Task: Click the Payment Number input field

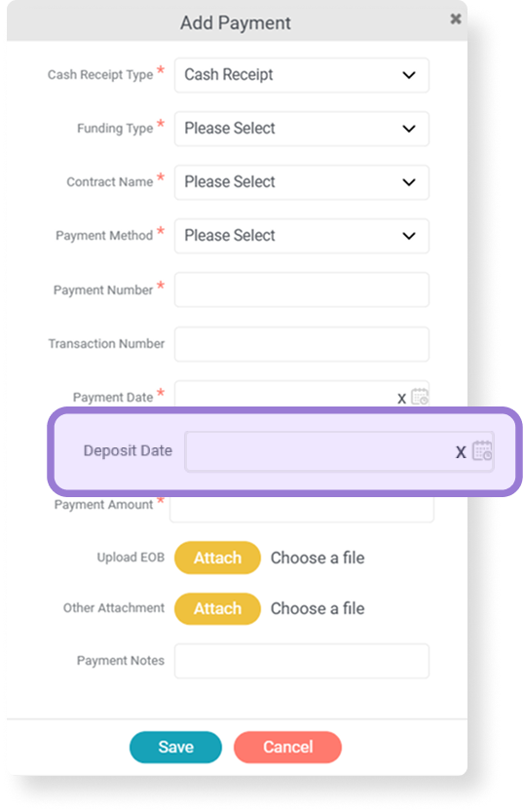Action: pos(302,290)
